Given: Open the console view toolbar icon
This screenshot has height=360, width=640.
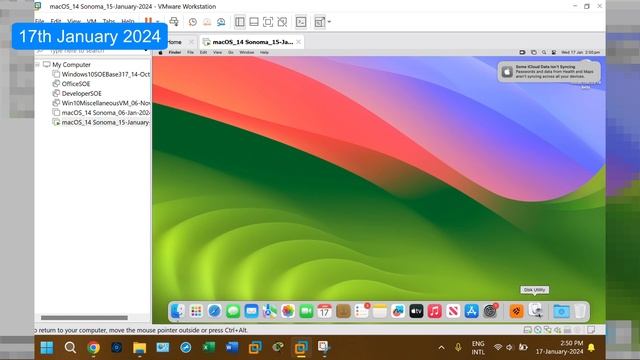Looking at the screenshot, I should click(301, 22).
